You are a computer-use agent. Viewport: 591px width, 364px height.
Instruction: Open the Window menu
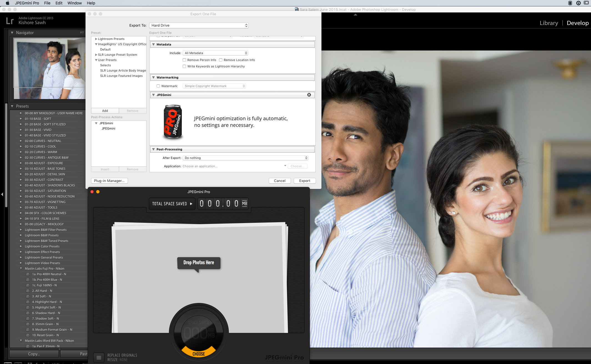[x=74, y=3]
